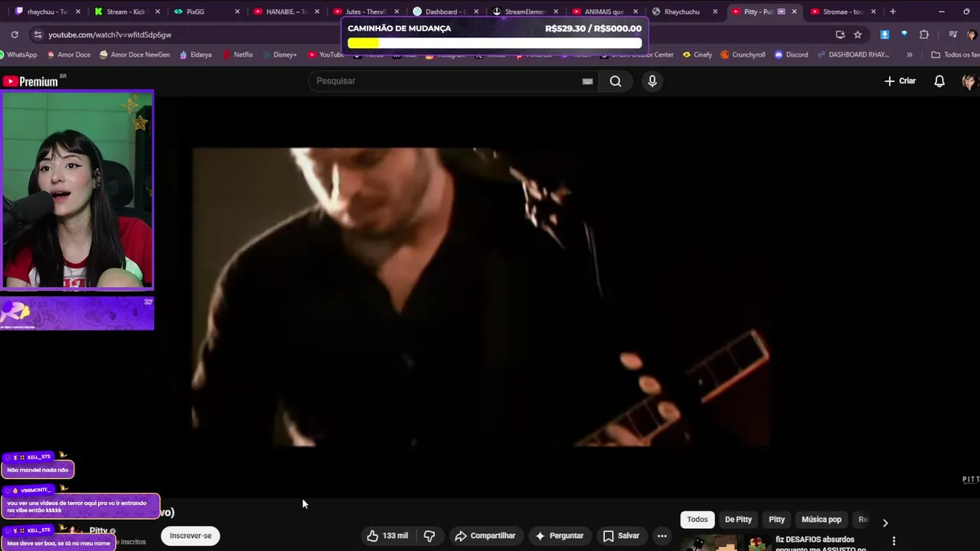This screenshot has width=980, height=551.
Task: Close the PixGG tab
Action: pyautogui.click(x=237, y=11)
